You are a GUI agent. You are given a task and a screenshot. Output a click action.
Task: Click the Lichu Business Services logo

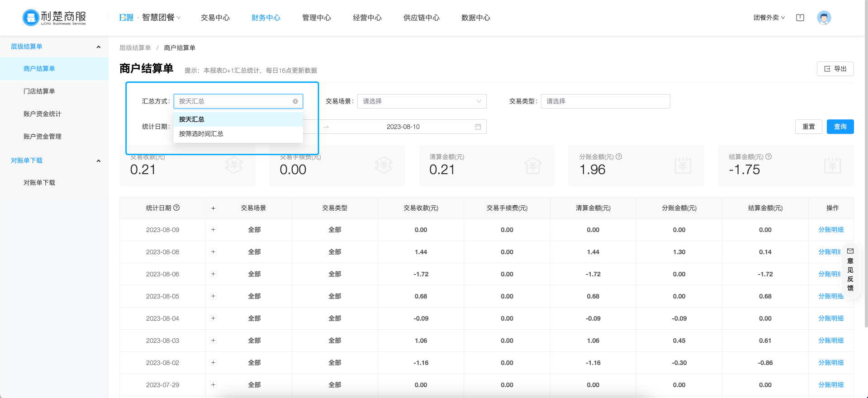[54, 18]
